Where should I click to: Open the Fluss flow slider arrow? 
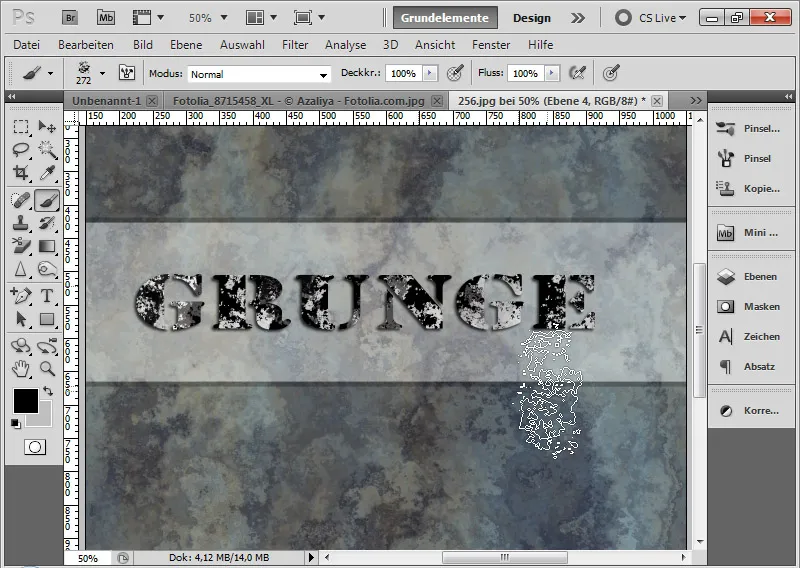click(552, 73)
